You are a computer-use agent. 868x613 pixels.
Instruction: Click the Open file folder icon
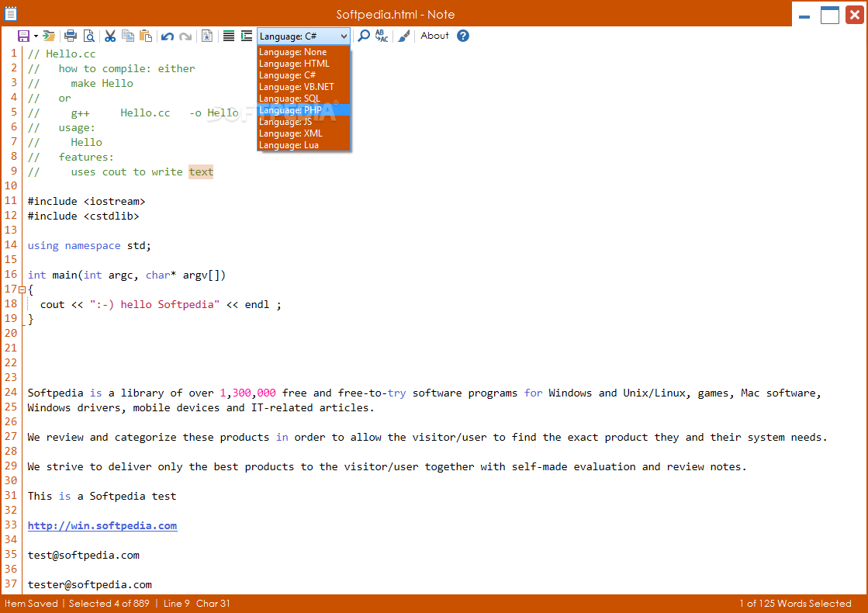pyautogui.click(x=50, y=36)
